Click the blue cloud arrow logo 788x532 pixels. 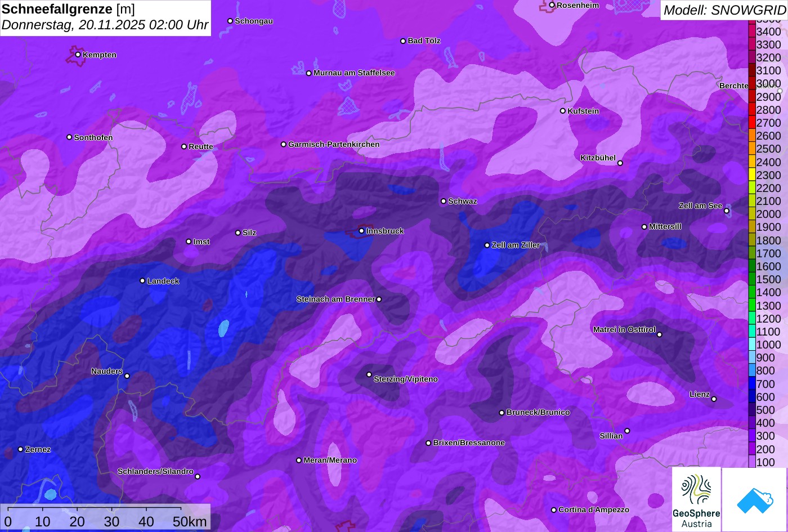coord(755,499)
